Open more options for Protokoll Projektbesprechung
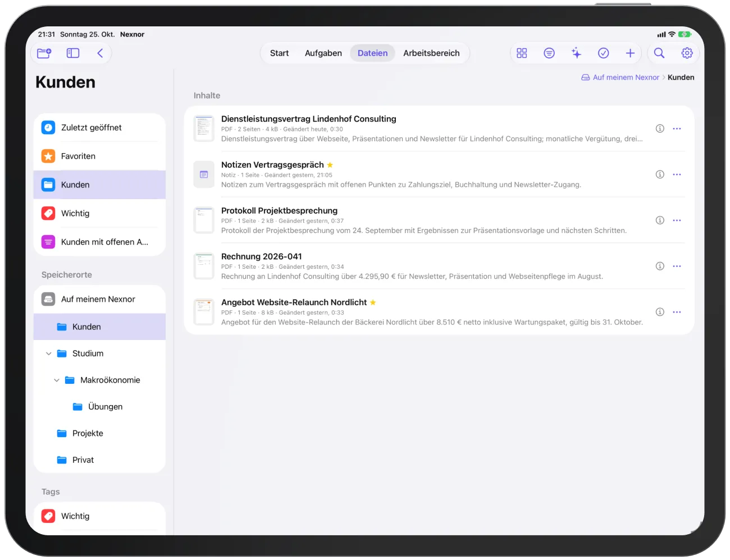The width and height of the screenshot is (730, 560). 677,221
